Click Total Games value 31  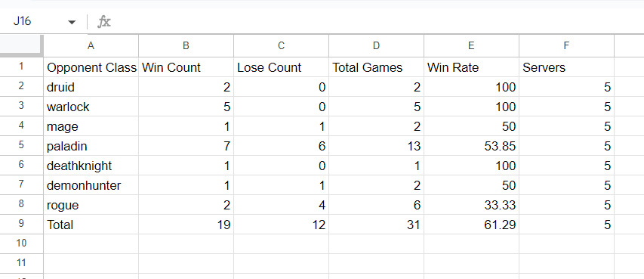point(376,225)
